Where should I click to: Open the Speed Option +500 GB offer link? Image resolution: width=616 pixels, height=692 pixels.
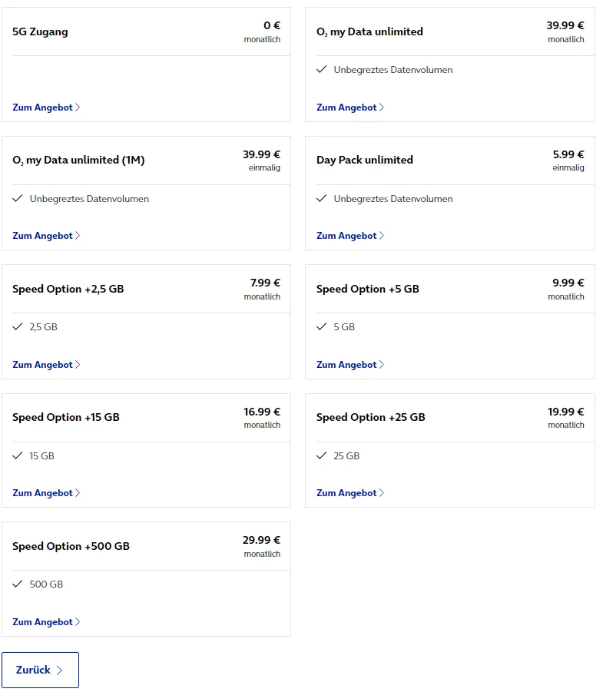tap(46, 622)
